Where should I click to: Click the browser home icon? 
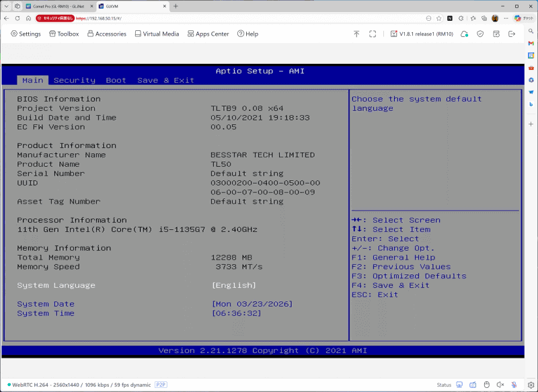pos(28,18)
